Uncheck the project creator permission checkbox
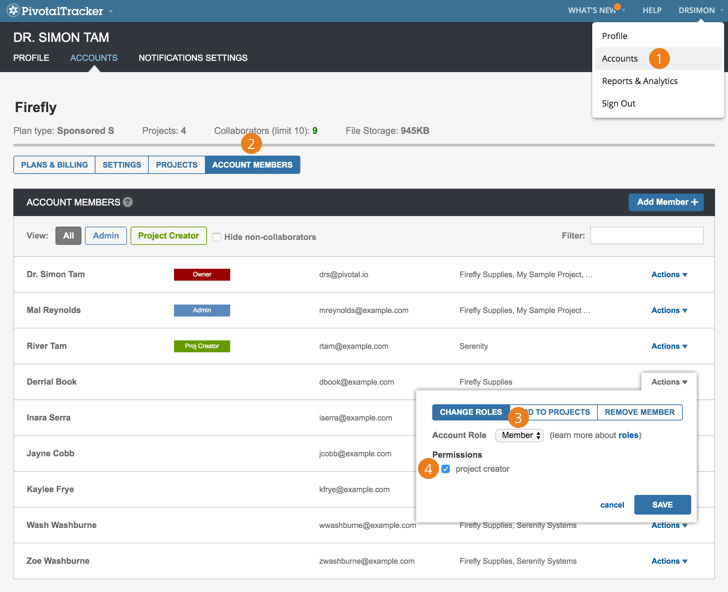Image resolution: width=728 pixels, height=592 pixels. pos(446,469)
